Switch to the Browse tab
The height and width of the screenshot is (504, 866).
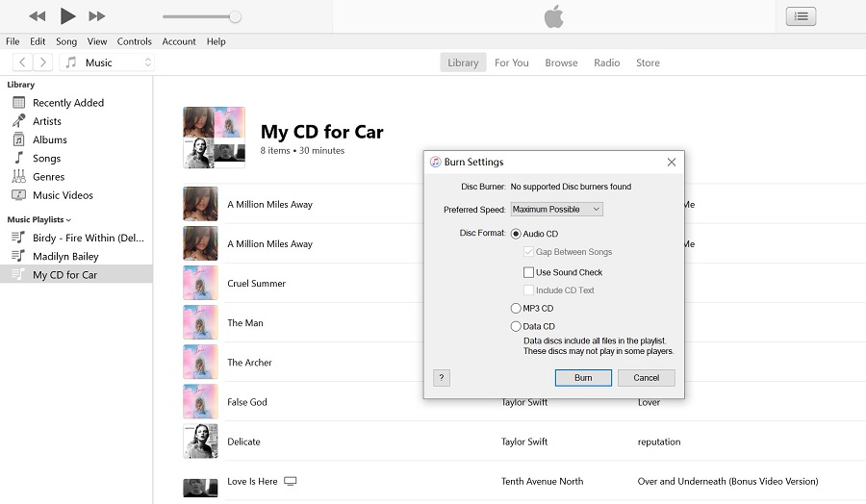pos(561,63)
